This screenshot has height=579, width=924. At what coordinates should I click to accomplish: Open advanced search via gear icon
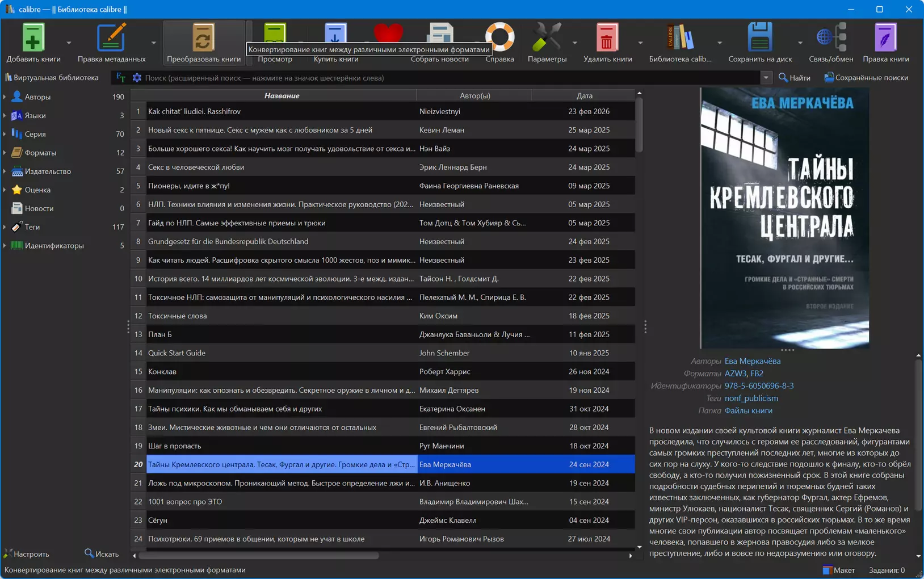click(x=137, y=78)
